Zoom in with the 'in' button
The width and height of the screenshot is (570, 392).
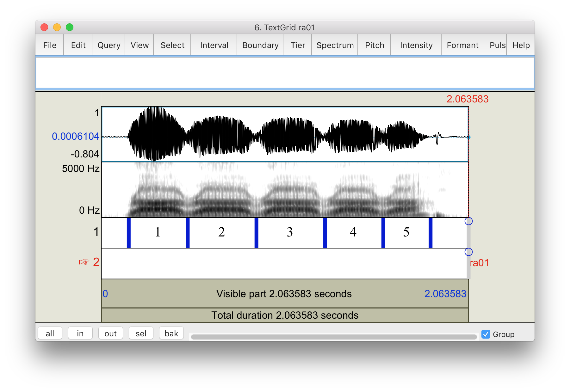[x=80, y=333]
